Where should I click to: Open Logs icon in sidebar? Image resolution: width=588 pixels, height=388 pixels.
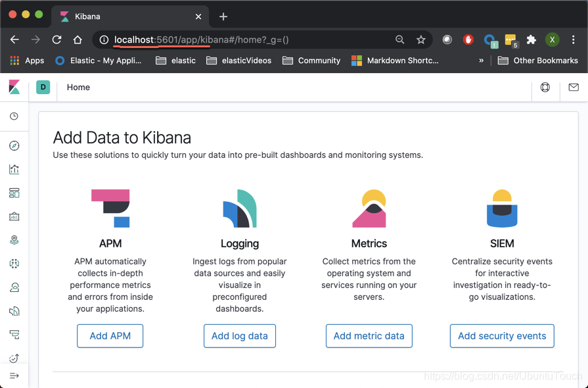tap(14, 311)
